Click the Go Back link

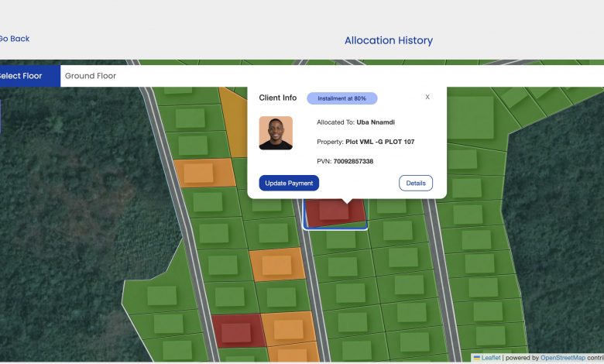pyautogui.click(x=14, y=39)
